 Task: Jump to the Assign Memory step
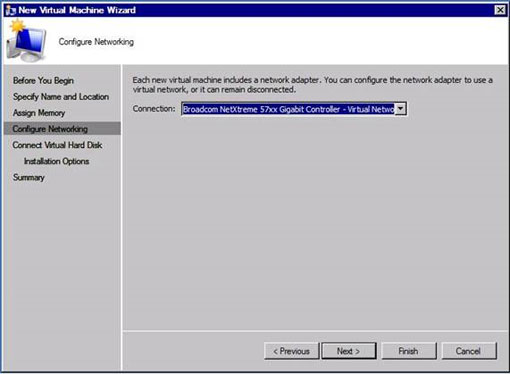coord(39,113)
